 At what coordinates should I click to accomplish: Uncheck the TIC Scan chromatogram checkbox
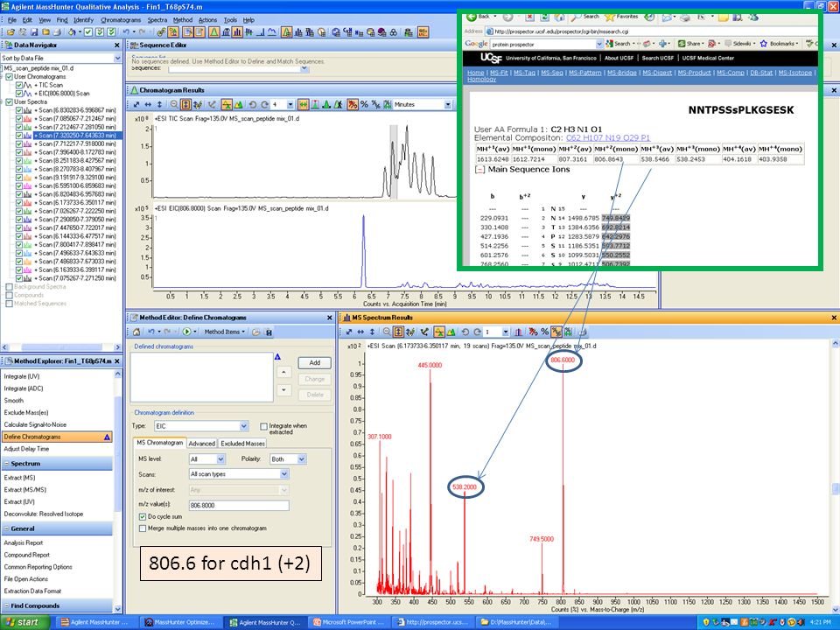[19, 85]
